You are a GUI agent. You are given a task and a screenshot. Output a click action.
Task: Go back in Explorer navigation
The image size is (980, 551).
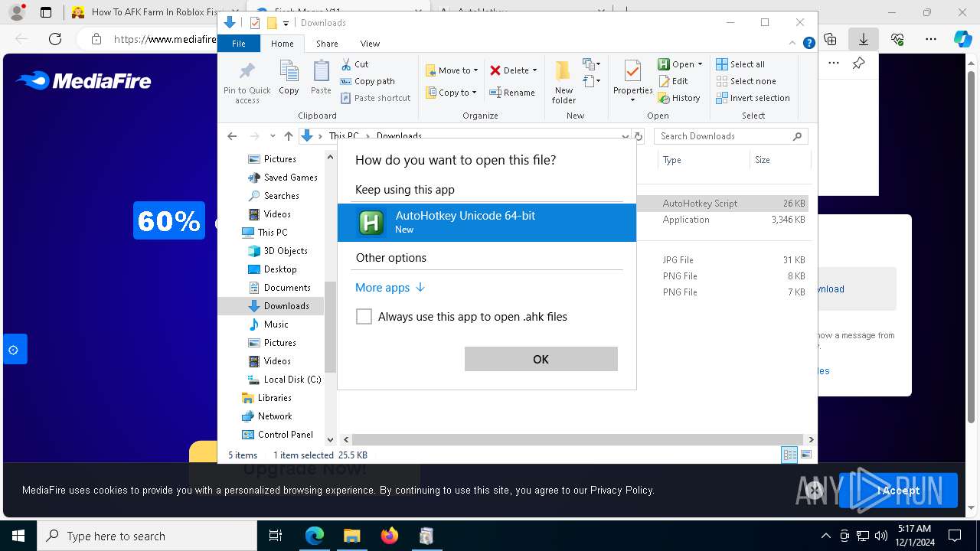point(232,136)
